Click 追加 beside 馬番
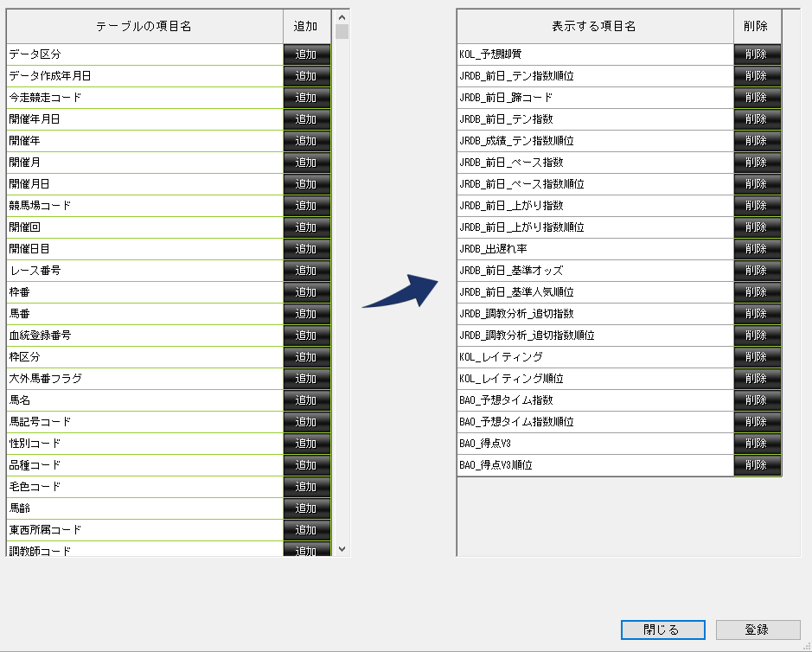The width and height of the screenshot is (812, 652). click(x=307, y=314)
